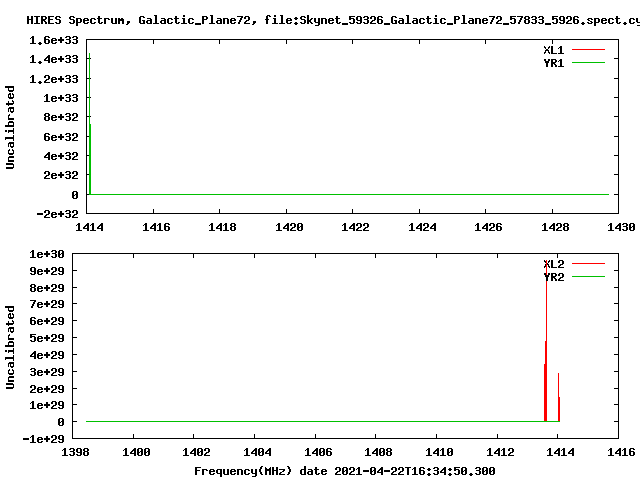Click the 1.4e+33 y-axis label
Image resolution: width=640 pixels, height=480 pixels.
[53, 59]
